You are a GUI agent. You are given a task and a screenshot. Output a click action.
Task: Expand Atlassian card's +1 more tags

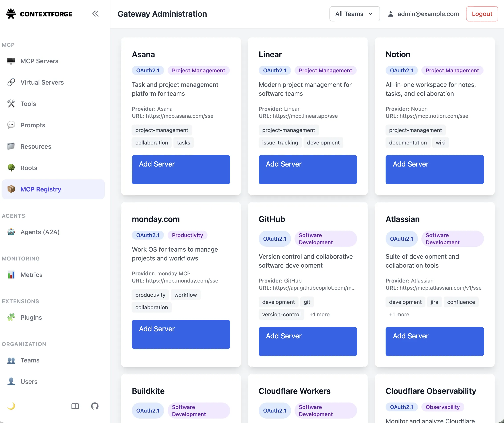[399, 315]
